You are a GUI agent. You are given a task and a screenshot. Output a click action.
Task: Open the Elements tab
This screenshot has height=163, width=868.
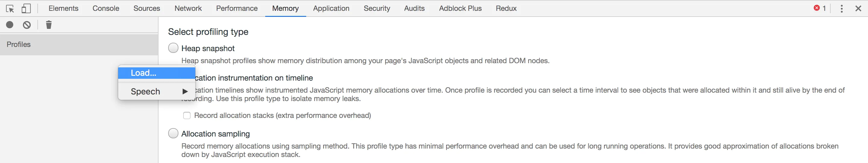[x=63, y=8]
